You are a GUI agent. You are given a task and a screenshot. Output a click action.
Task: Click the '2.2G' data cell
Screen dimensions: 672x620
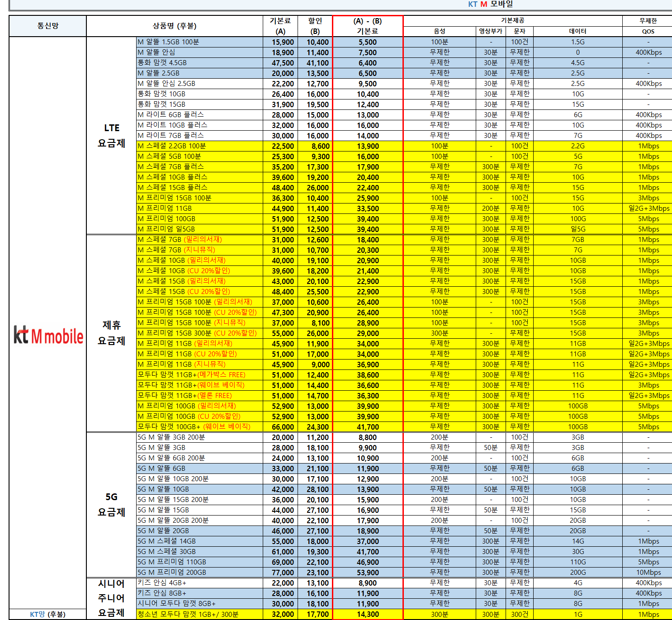point(577,146)
